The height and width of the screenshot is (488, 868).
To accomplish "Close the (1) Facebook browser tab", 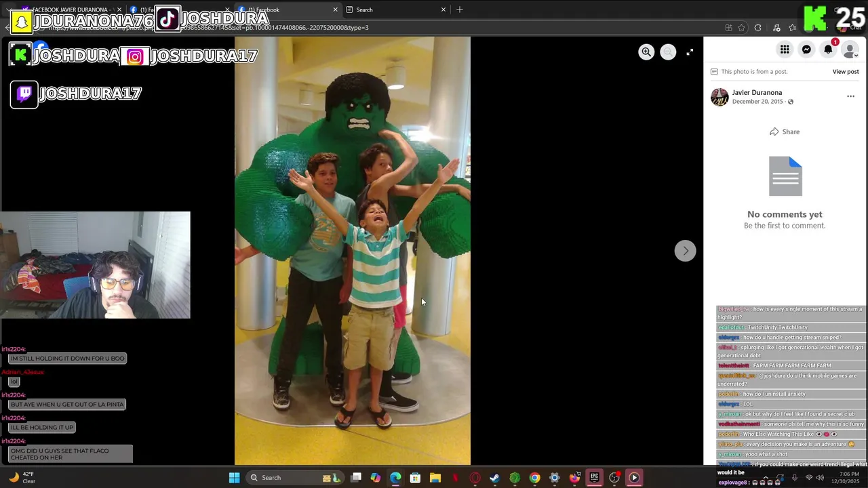I will tap(335, 9).
